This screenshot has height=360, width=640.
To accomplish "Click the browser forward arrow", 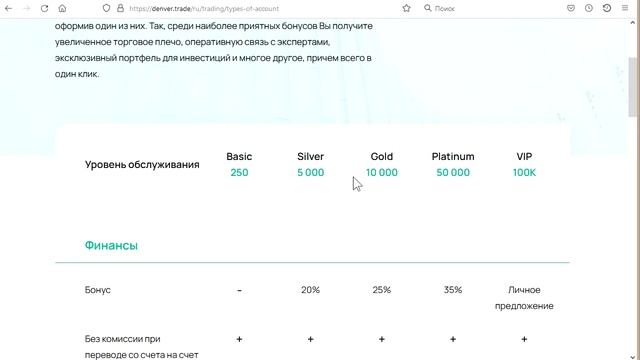I will [27, 8].
